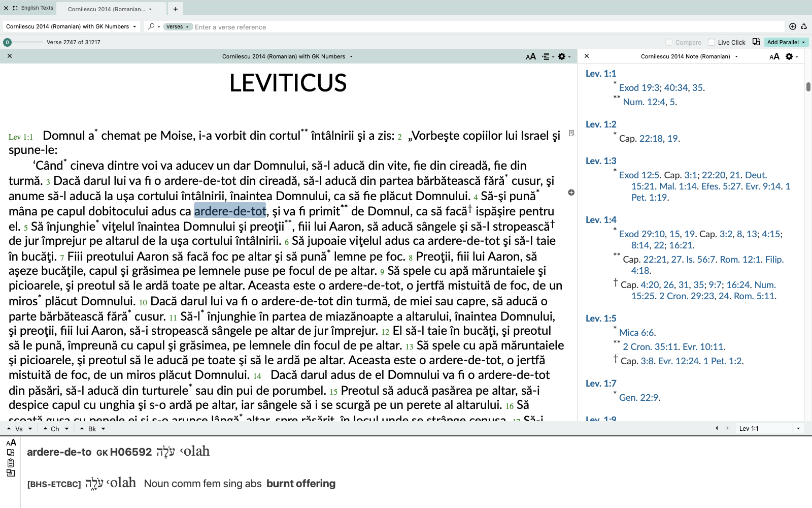
Task: Click back history arrow in Note pane
Action: 717,428
